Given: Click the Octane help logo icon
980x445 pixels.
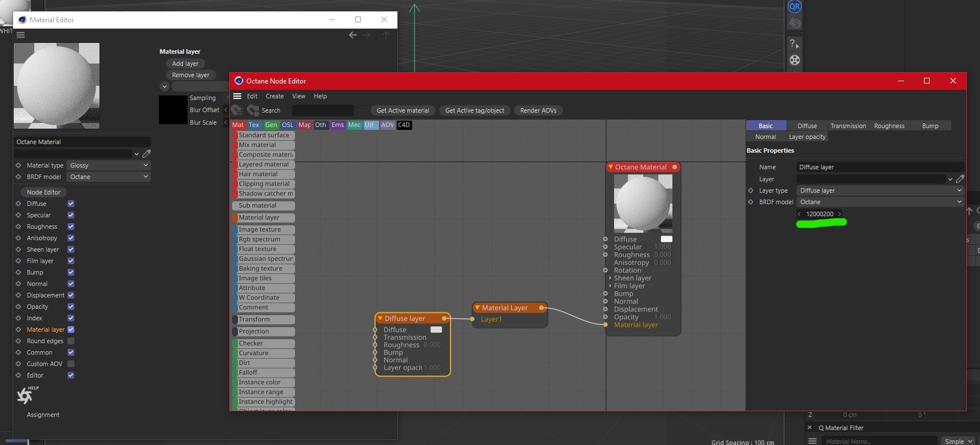Looking at the screenshot, I should (26, 395).
